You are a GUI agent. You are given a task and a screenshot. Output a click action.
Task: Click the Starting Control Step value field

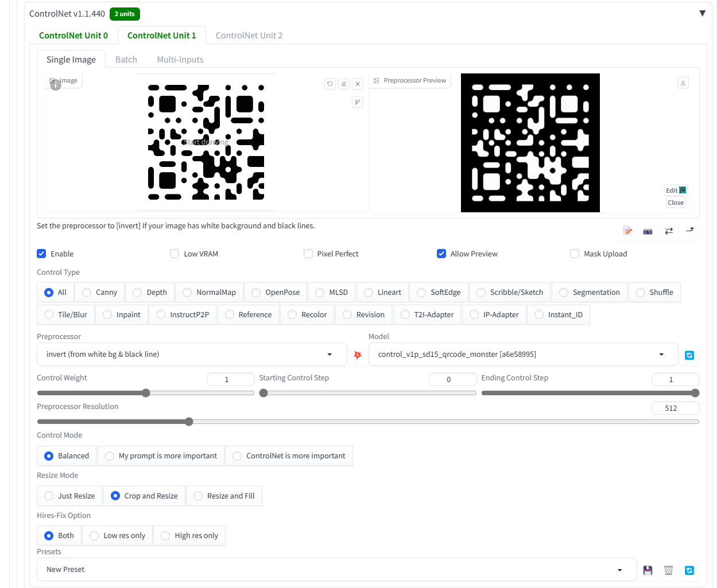[452, 379]
